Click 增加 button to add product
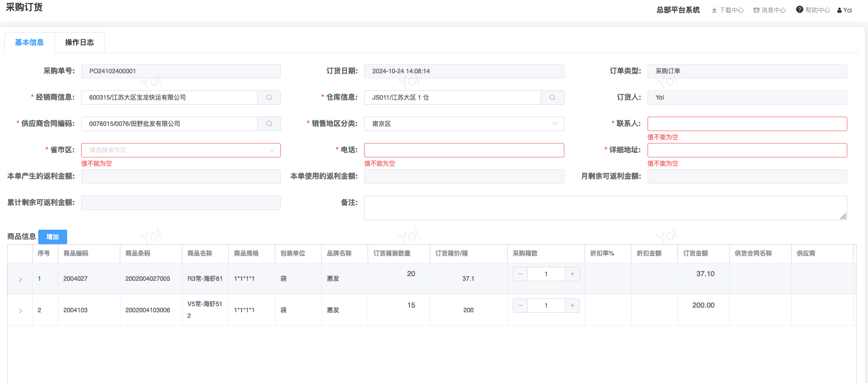 [x=53, y=237]
